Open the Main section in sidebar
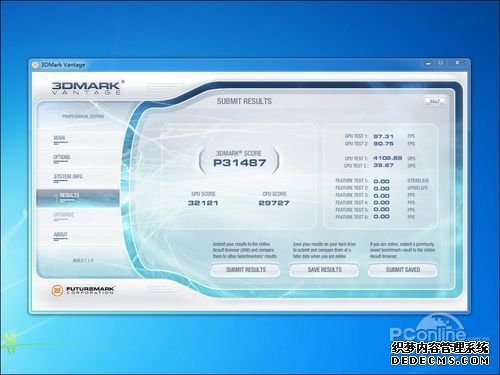The image size is (500, 375). pyautogui.click(x=60, y=138)
